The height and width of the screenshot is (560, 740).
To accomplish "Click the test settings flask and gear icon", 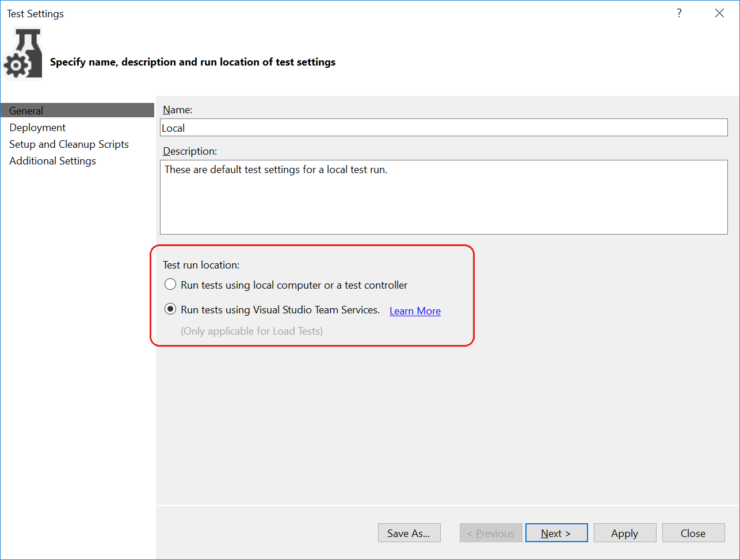I will [x=24, y=53].
